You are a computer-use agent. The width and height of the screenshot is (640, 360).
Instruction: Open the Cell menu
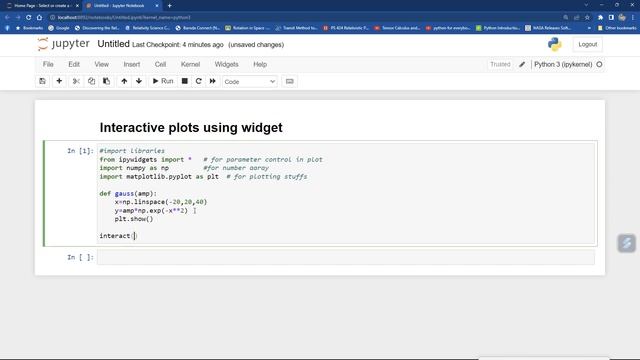160,64
